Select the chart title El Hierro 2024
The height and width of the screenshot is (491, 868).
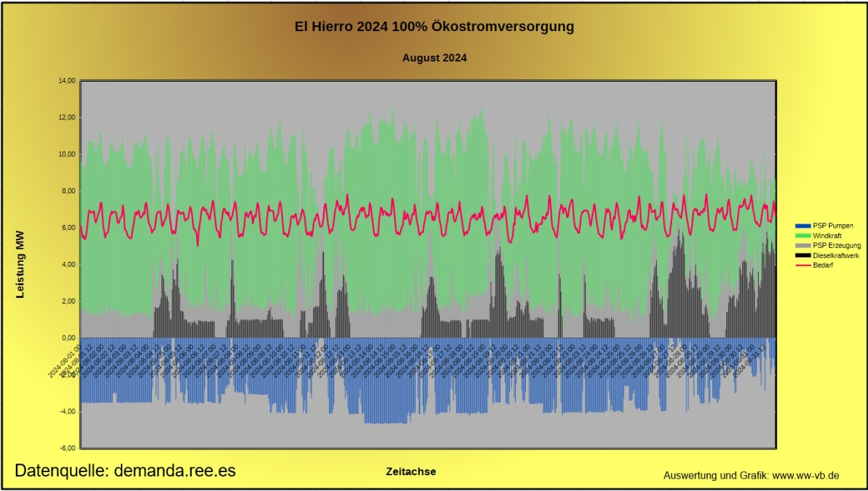435,27
